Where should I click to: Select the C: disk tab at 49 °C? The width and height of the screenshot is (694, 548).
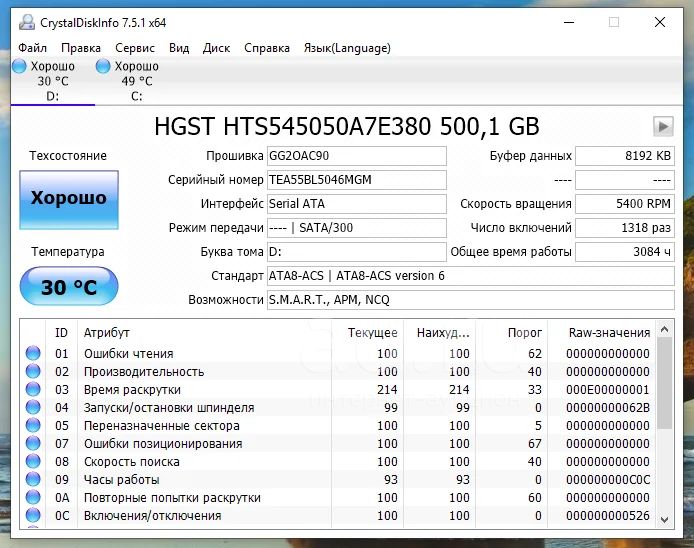click(137, 81)
